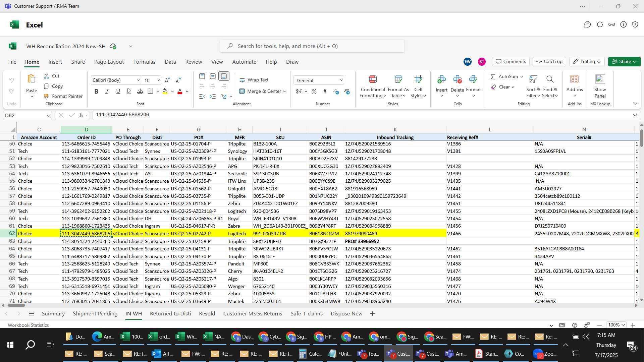Image resolution: width=644 pixels, height=362 pixels.
Task: Click Workbook Statistics in status bar
Action: pyautogui.click(x=28, y=325)
